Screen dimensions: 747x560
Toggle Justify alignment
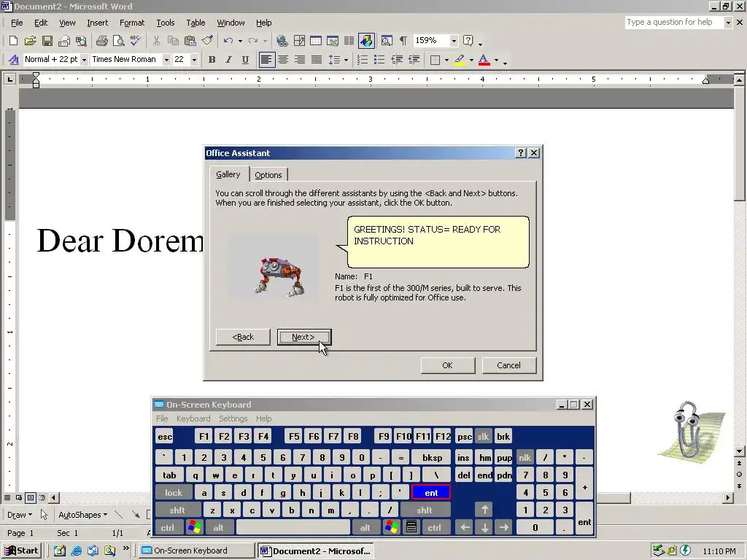point(317,60)
